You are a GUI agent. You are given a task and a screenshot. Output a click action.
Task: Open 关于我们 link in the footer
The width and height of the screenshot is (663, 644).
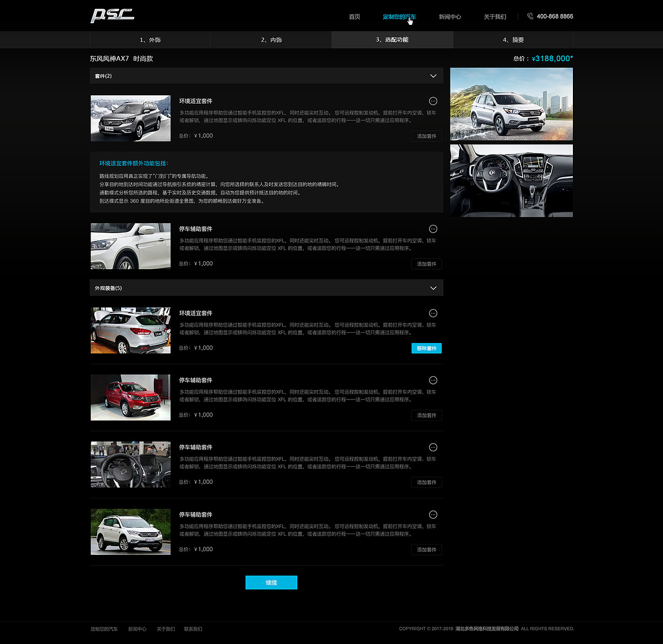166,629
